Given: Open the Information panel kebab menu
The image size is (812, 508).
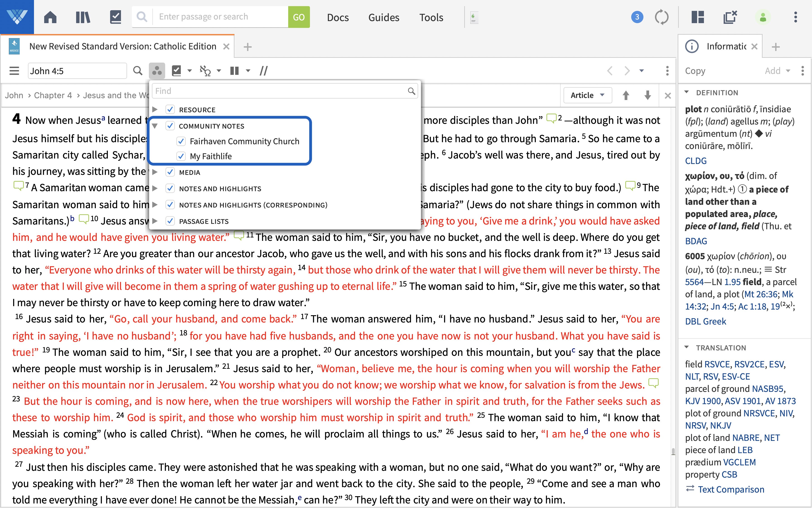Looking at the screenshot, I should click(803, 71).
